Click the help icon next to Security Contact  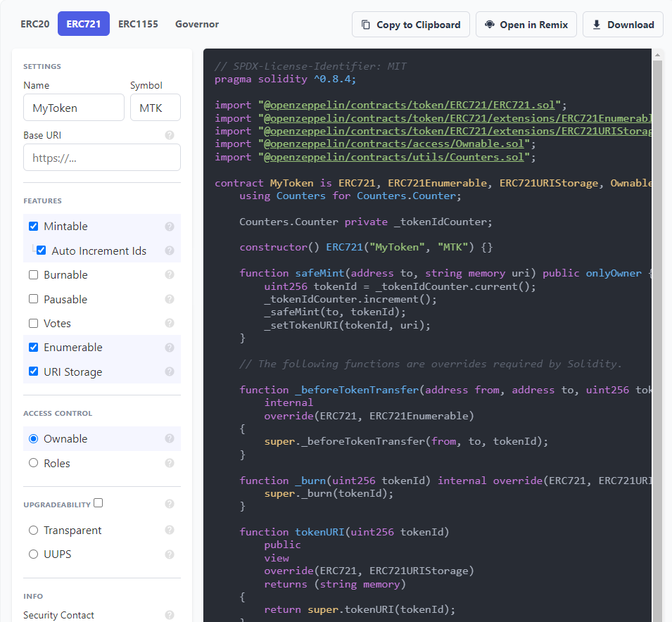pyautogui.click(x=169, y=614)
